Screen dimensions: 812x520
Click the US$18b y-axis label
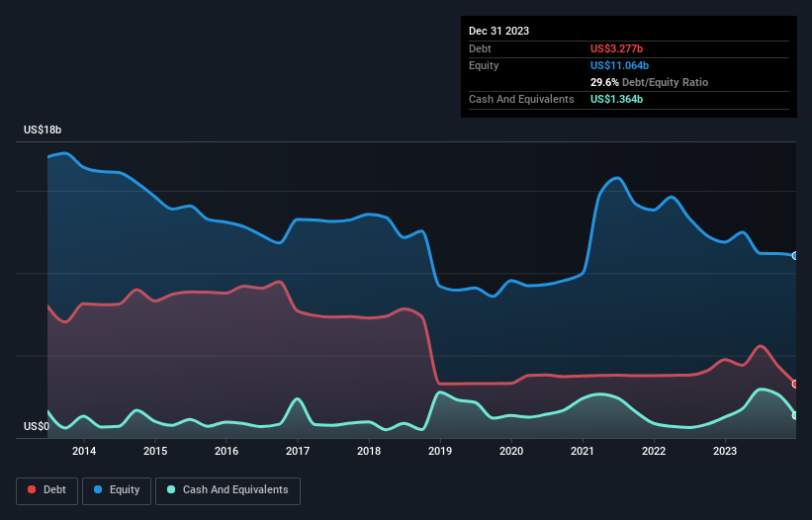(x=43, y=130)
